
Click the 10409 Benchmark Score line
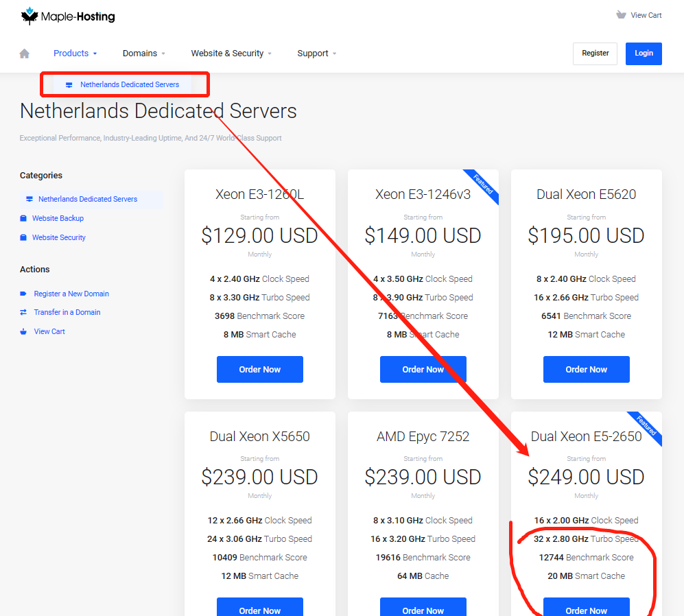point(259,558)
